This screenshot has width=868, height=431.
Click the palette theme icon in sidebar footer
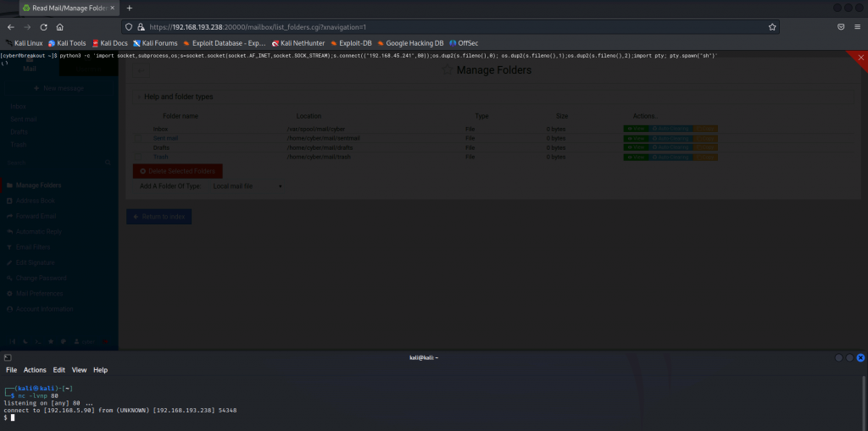click(x=63, y=342)
